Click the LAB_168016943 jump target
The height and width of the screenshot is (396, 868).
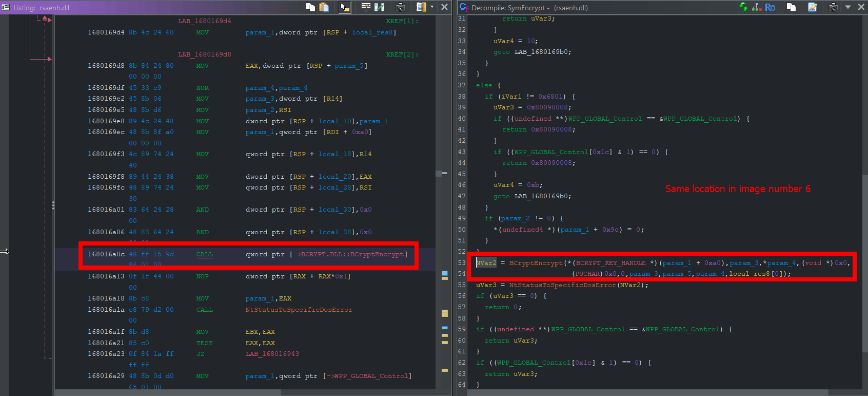tap(272, 354)
